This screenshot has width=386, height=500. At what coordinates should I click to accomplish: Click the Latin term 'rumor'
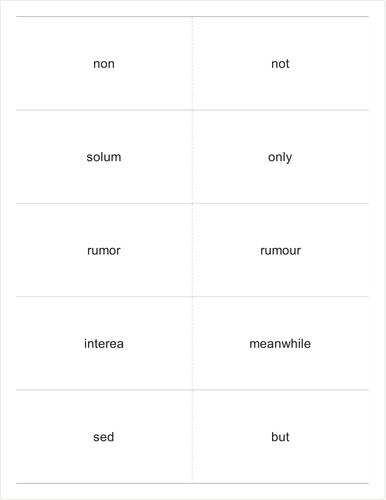coord(104,251)
